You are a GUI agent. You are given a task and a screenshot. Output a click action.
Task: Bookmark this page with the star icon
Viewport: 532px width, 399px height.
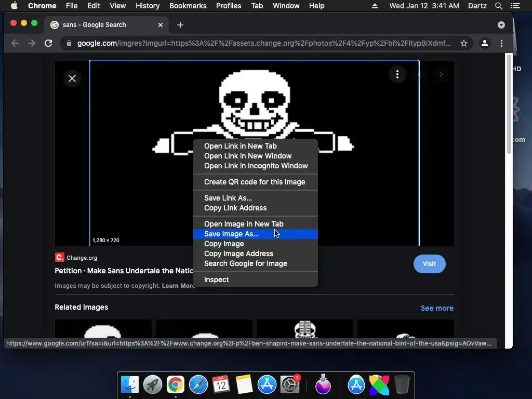click(464, 43)
